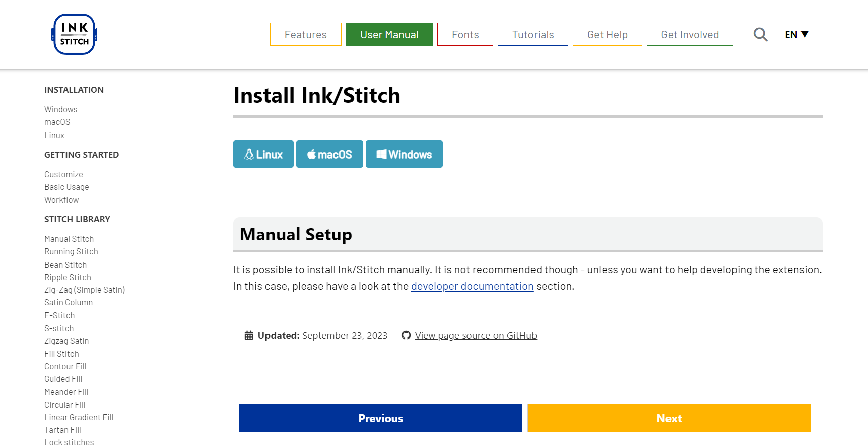
Task: Open the Get Involved menu
Action: (690, 34)
